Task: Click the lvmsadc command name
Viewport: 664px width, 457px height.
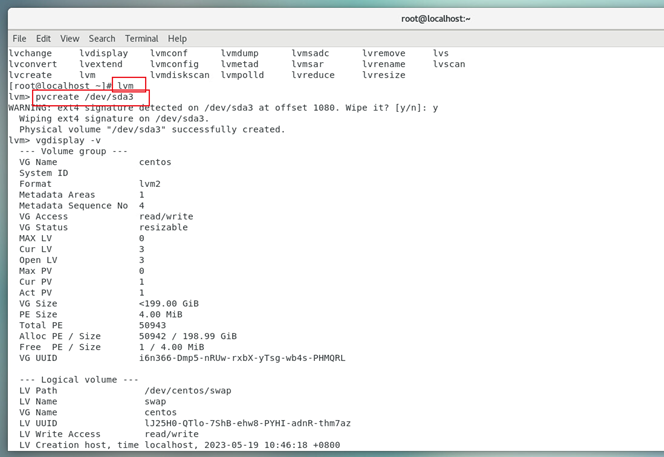Action: point(310,53)
